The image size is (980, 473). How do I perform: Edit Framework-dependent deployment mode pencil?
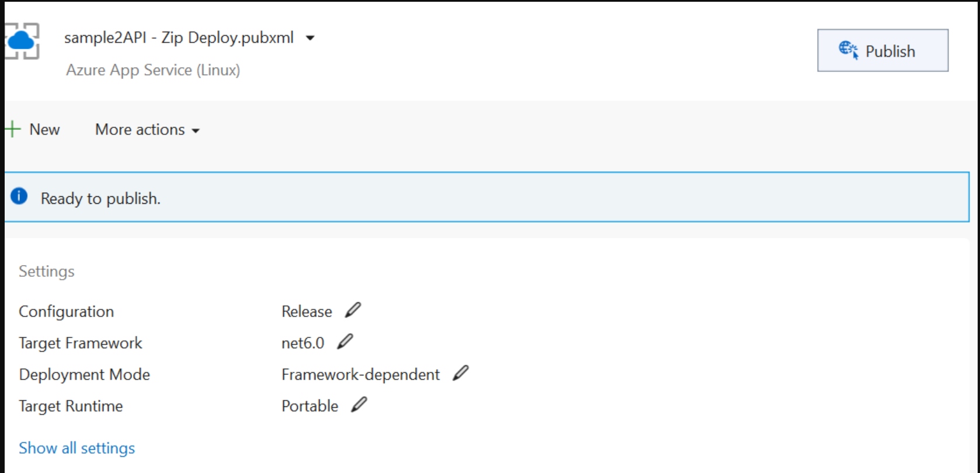461,373
